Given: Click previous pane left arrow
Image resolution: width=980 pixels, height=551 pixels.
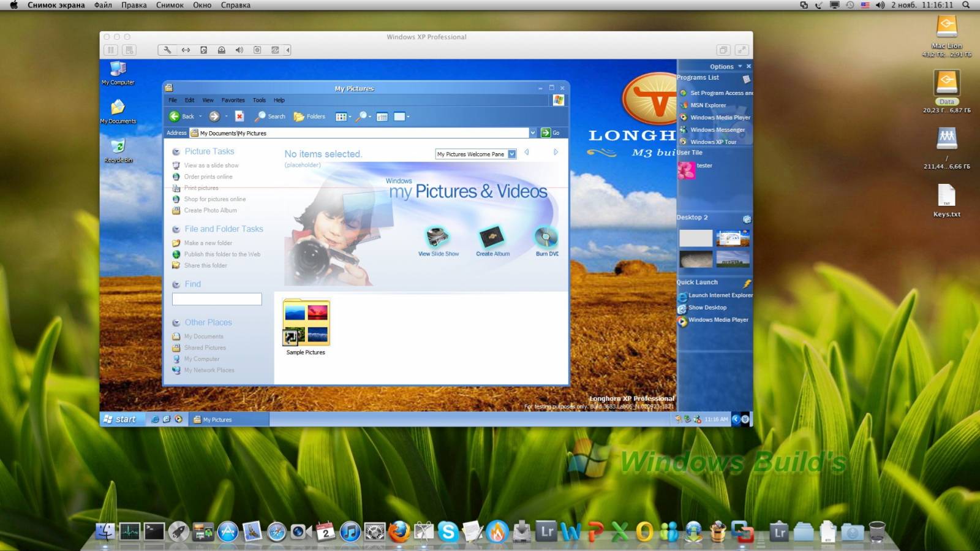Looking at the screenshot, I should tap(527, 152).
